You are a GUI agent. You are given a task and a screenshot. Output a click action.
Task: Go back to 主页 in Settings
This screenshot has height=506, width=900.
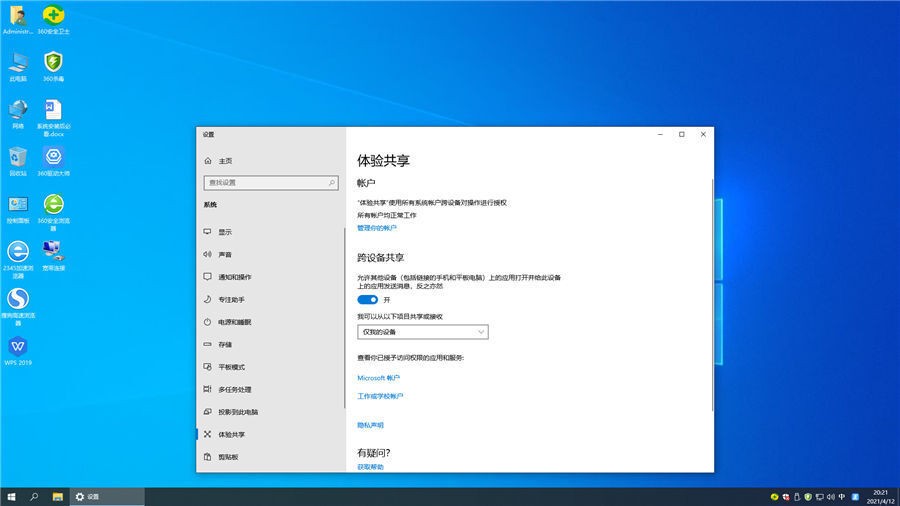(225, 161)
